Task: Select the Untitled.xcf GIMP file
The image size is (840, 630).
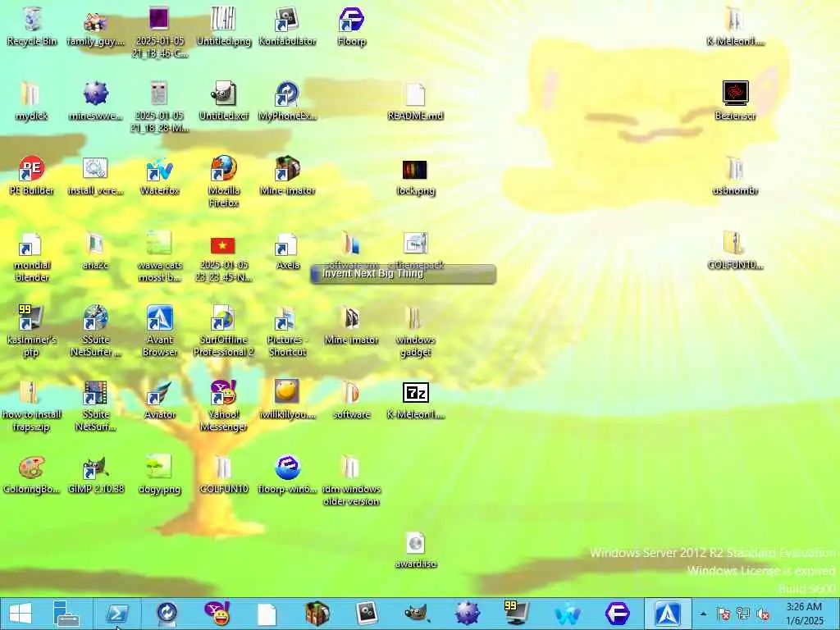Action: [x=223, y=101]
